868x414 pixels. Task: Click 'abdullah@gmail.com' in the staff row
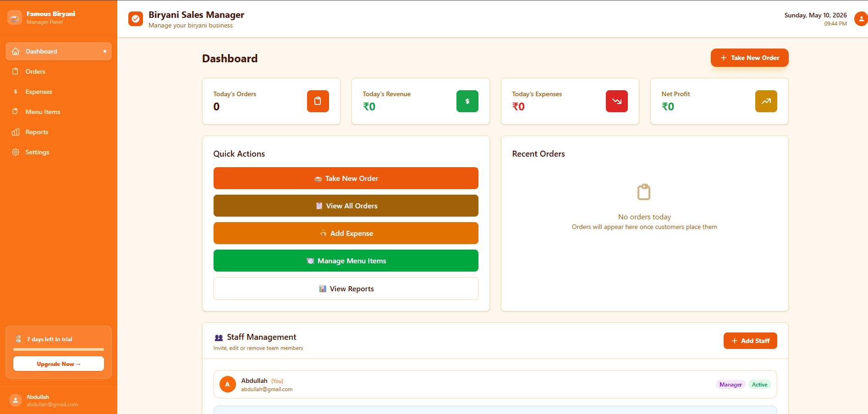(x=267, y=389)
